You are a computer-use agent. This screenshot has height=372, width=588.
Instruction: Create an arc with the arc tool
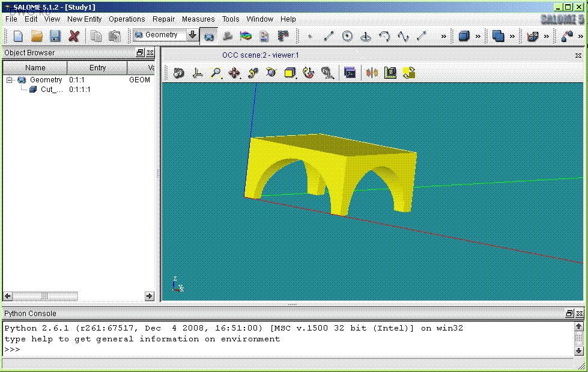[384, 36]
